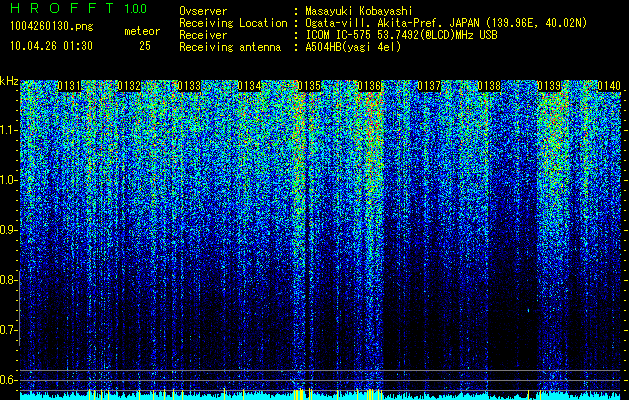Click the ICOM IC-575 receiver text
Image resolution: width=629 pixels, height=400 pixels.
401,35
